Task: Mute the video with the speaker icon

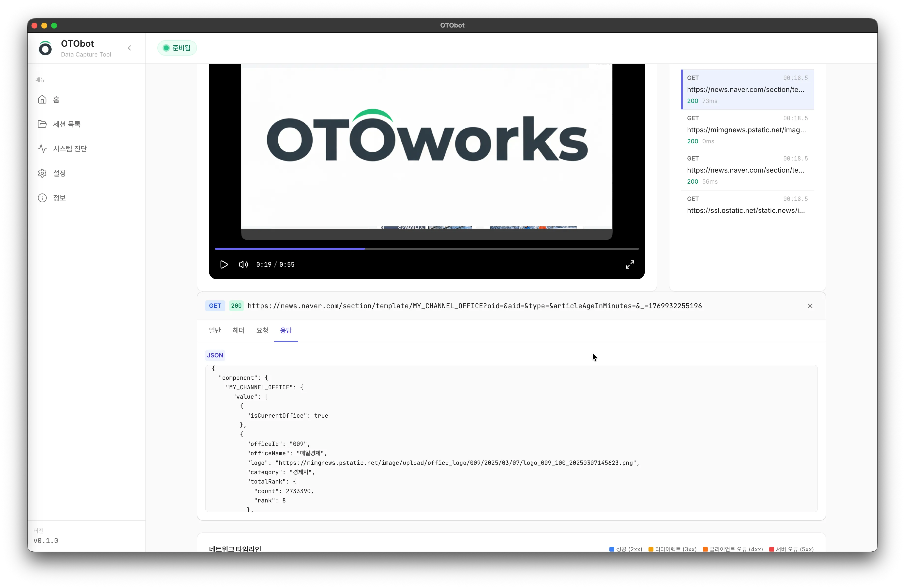Action: (x=243, y=265)
